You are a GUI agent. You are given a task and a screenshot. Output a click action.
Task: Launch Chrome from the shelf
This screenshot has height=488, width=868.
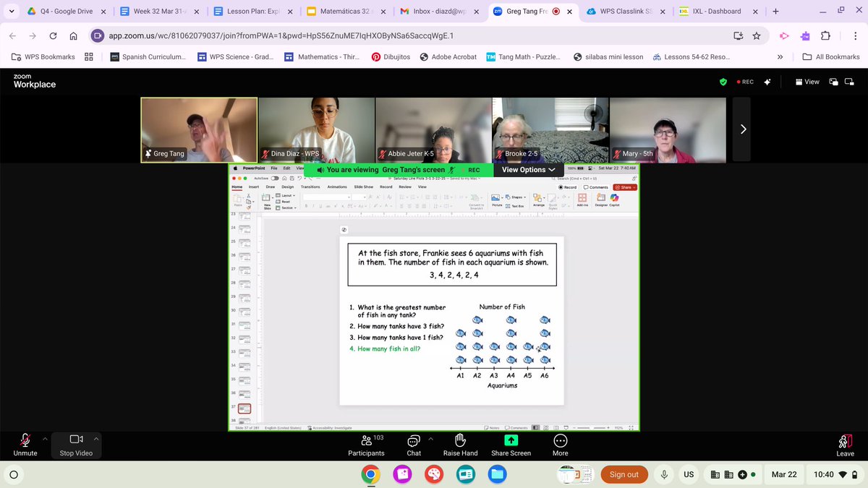(x=370, y=474)
